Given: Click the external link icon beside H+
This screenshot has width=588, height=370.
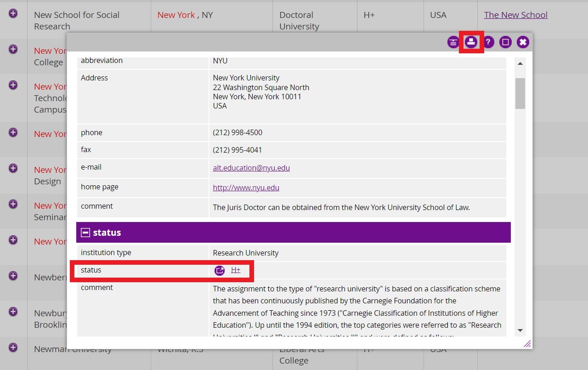Looking at the screenshot, I should 220,271.
